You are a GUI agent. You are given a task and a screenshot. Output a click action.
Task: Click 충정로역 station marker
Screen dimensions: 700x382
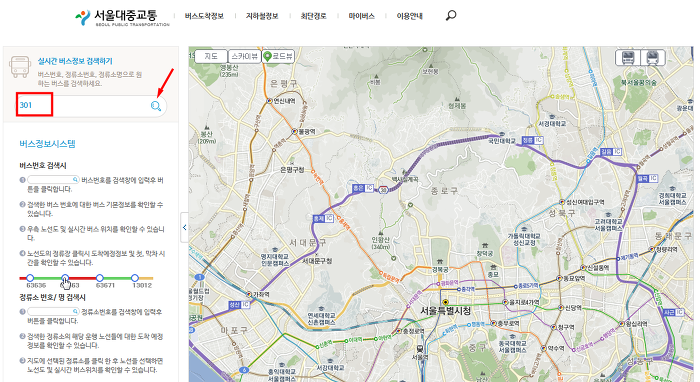coord(399,331)
